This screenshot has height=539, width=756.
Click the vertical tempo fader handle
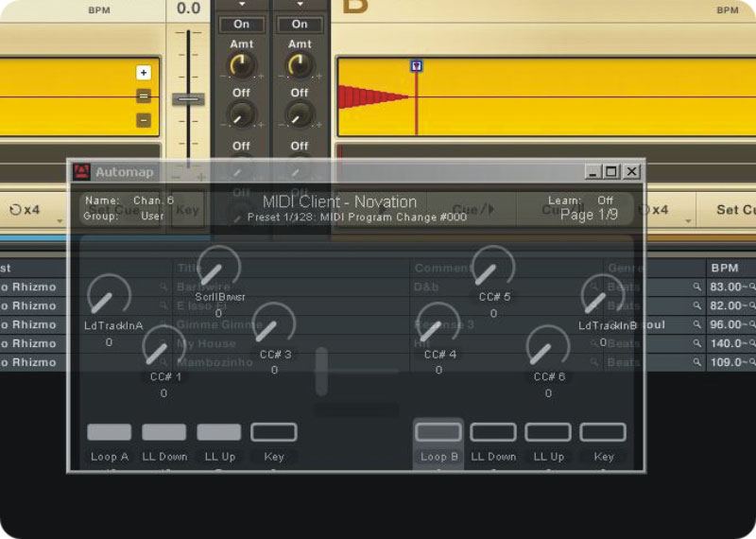click(x=188, y=99)
